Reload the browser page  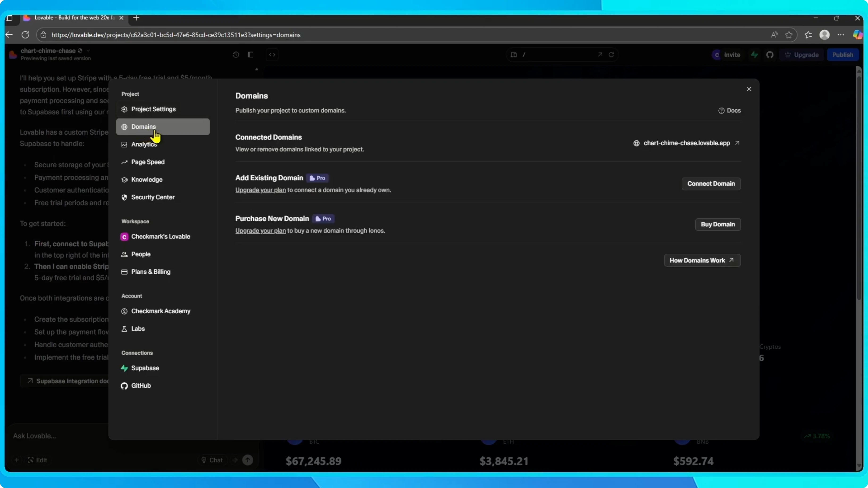(x=25, y=35)
